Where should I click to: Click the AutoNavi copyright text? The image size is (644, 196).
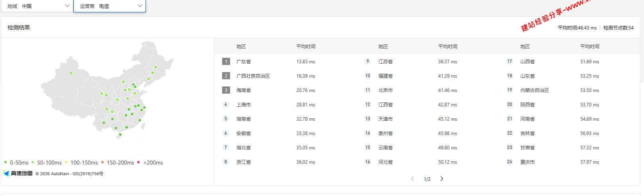(x=69, y=174)
